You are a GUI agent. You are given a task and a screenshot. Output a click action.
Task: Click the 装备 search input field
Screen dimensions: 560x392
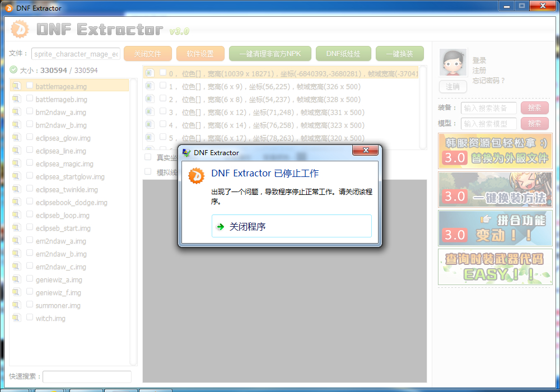tap(488, 108)
